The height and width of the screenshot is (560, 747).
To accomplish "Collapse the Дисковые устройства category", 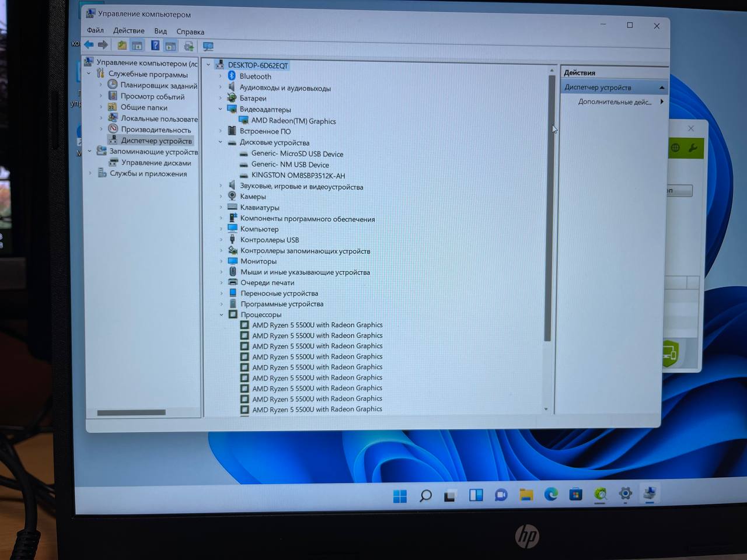I will pos(221,142).
